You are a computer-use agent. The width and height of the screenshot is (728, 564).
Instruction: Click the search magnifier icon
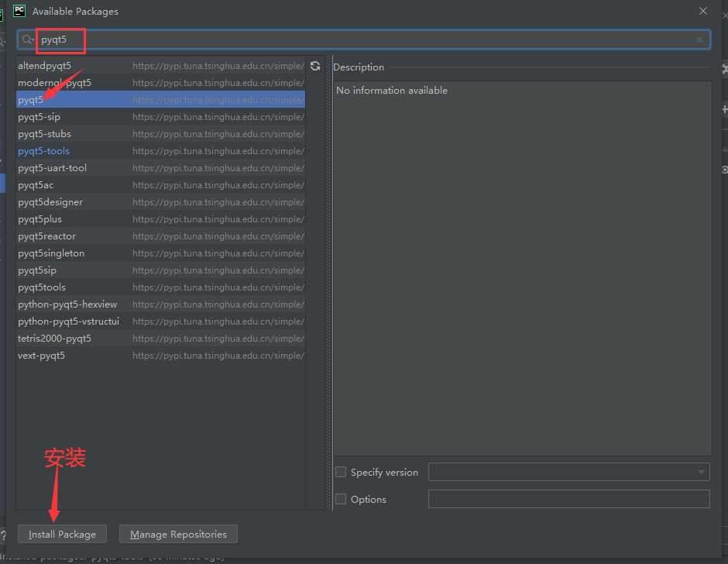point(27,40)
